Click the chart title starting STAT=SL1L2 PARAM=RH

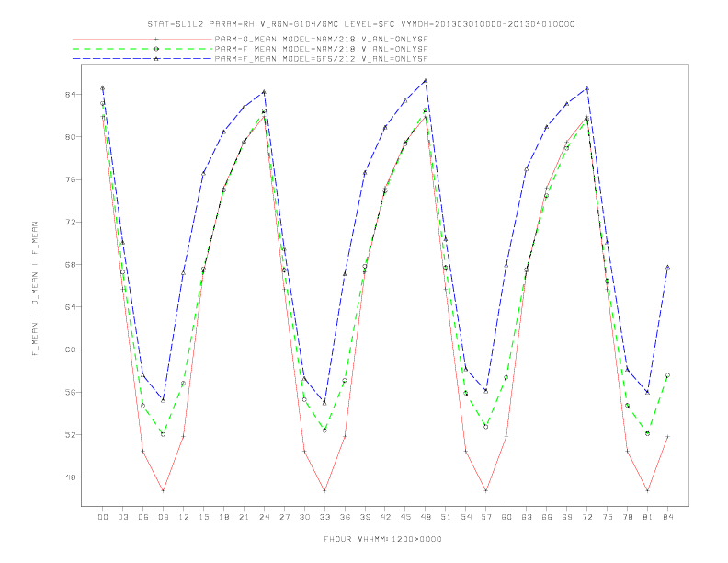(360, 24)
